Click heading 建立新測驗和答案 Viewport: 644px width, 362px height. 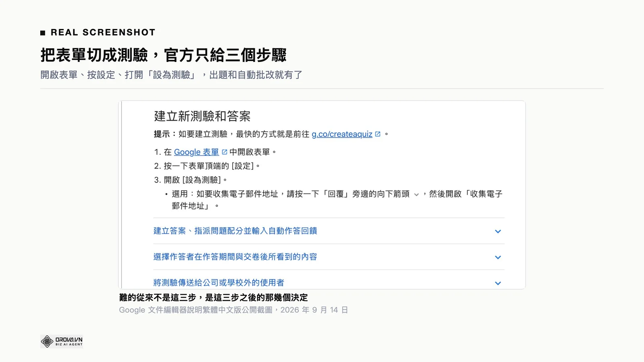coord(202,116)
